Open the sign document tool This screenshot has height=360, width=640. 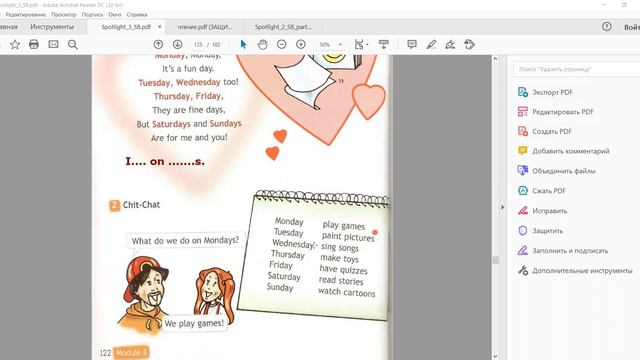coord(450,44)
